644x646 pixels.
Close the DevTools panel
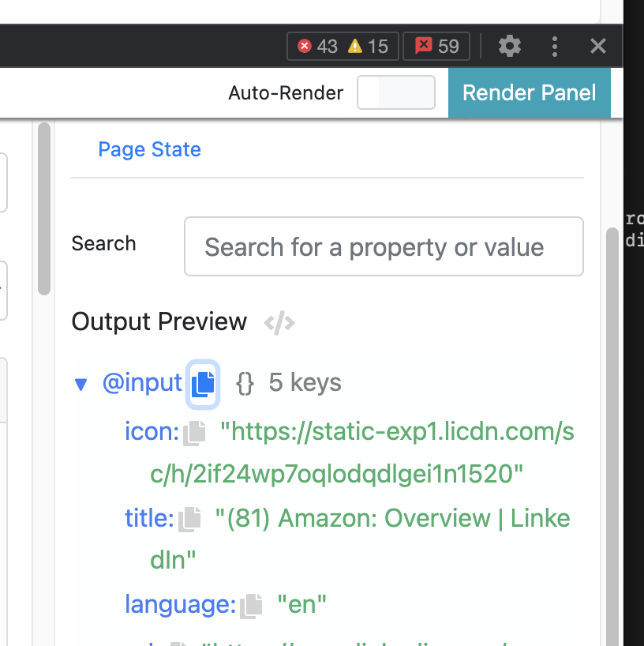coord(598,46)
